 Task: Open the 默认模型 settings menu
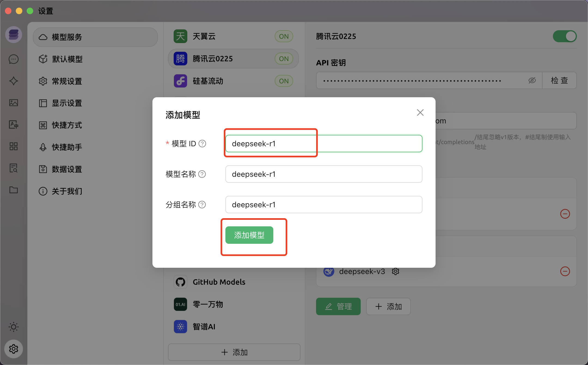click(67, 59)
